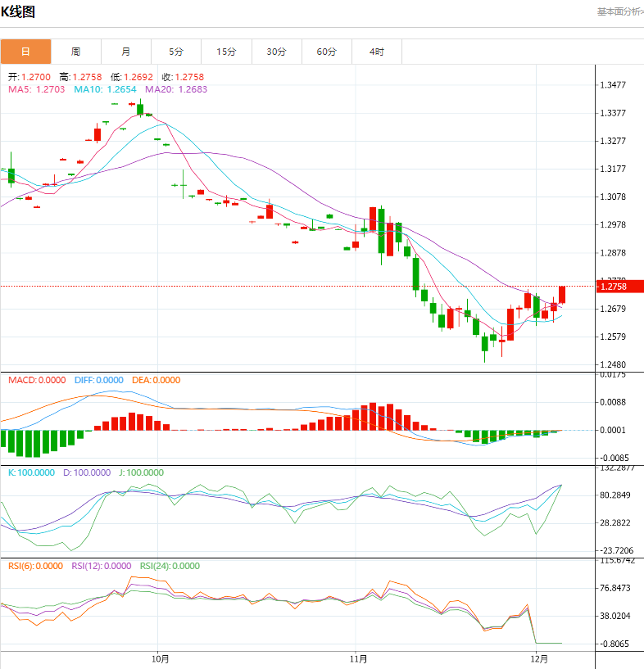Click the 1.2878 price axis label
Screen dimensions: 644x669
[x=613, y=253]
